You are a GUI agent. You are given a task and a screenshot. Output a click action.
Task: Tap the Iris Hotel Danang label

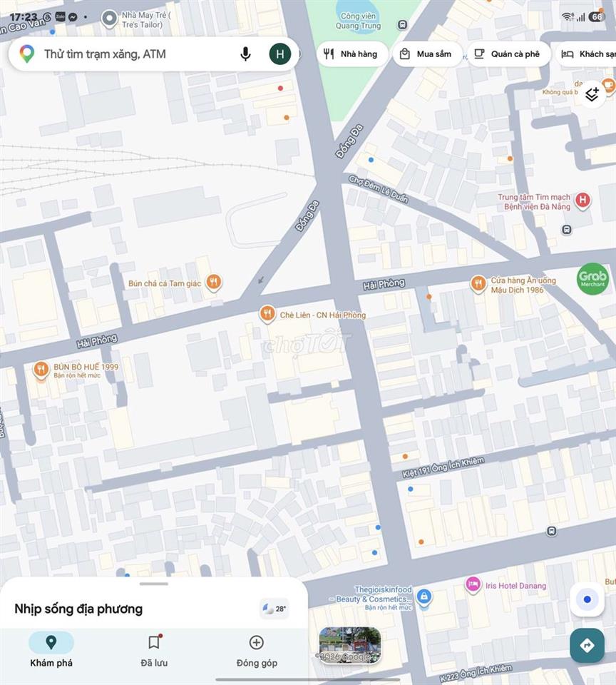point(515,585)
